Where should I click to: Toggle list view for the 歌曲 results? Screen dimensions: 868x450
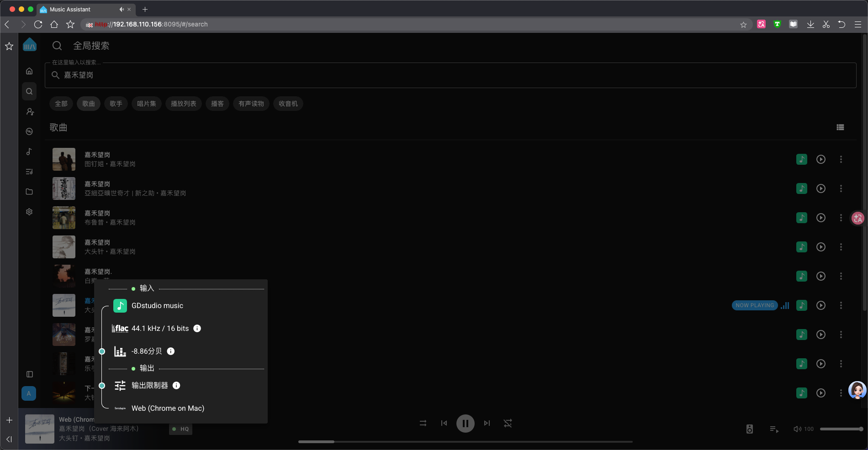[x=840, y=127]
